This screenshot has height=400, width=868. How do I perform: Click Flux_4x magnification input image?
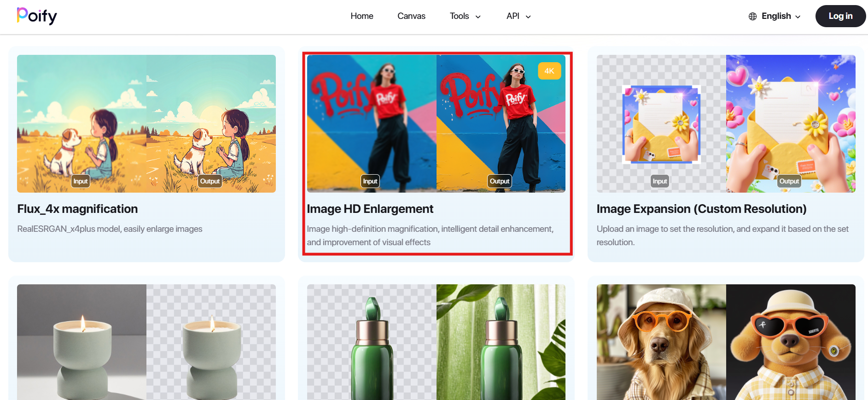82,124
